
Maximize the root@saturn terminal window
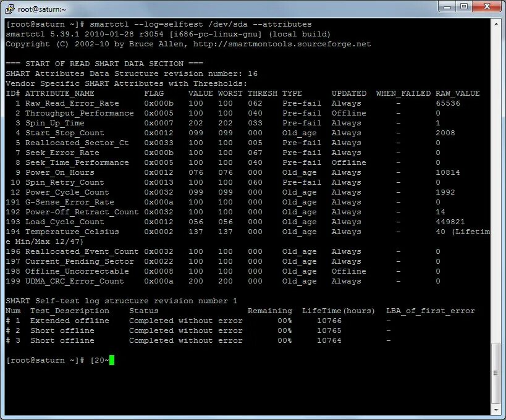tap(464, 6)
